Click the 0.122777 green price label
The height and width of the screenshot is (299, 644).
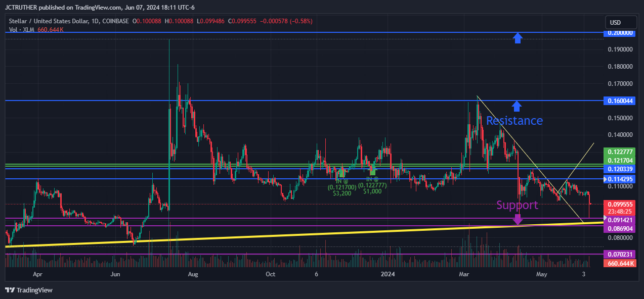pos(619,152)
